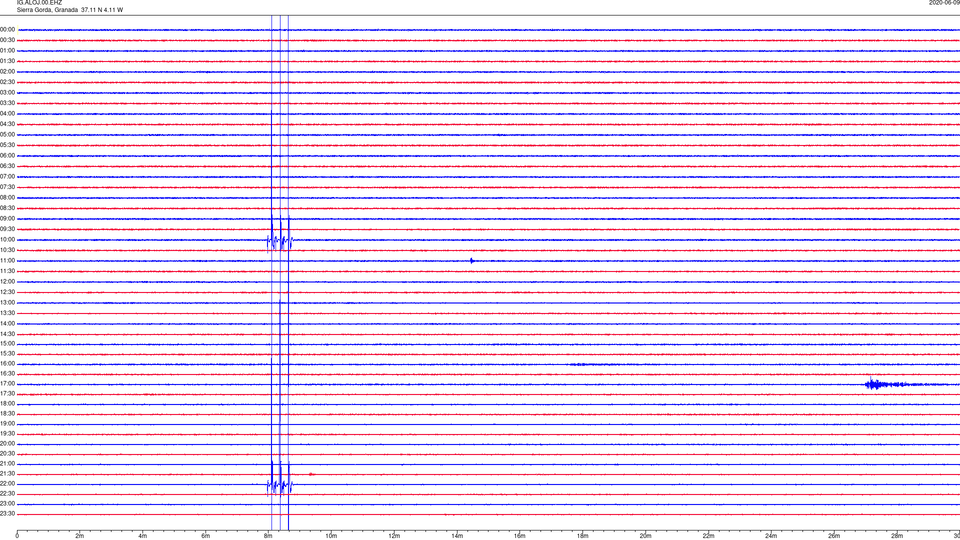960x540 pixels.
Task: Select the 21:00 time label
Action: click(x=8, y=464)
